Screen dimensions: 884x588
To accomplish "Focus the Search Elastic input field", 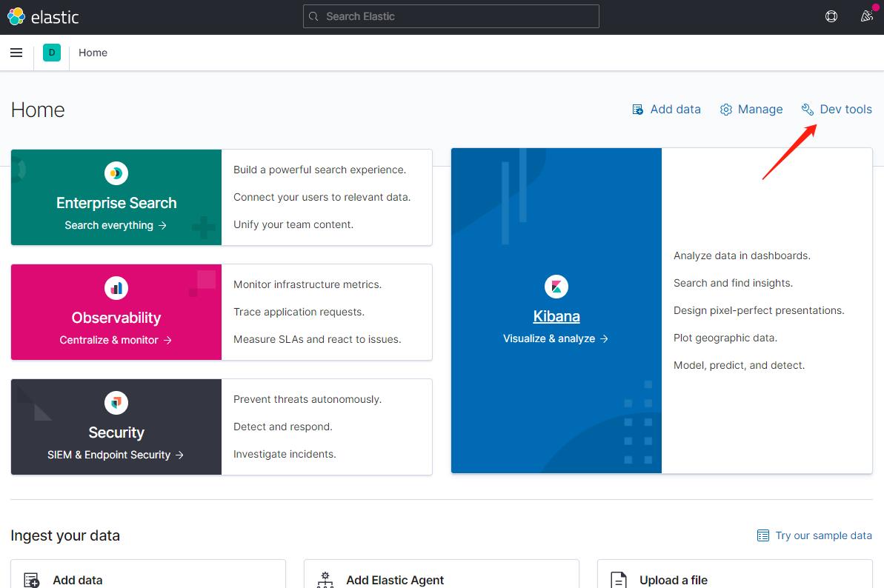I will (x=451, y=16).
